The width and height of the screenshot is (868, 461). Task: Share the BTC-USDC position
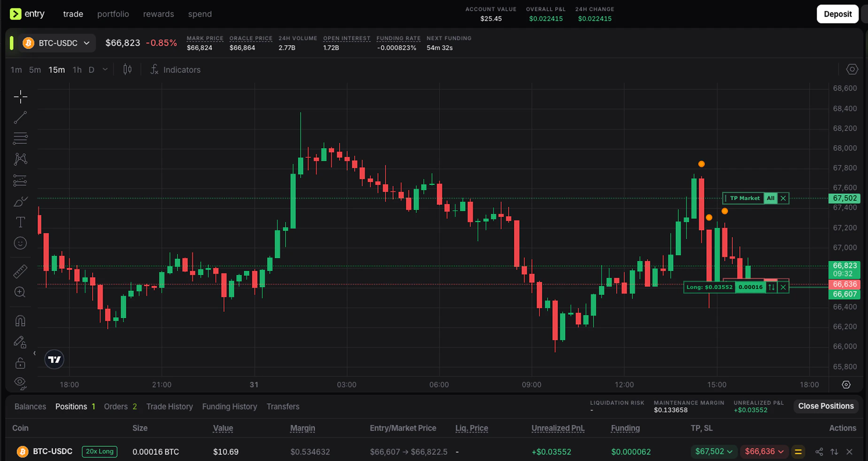tap(819, 452)
